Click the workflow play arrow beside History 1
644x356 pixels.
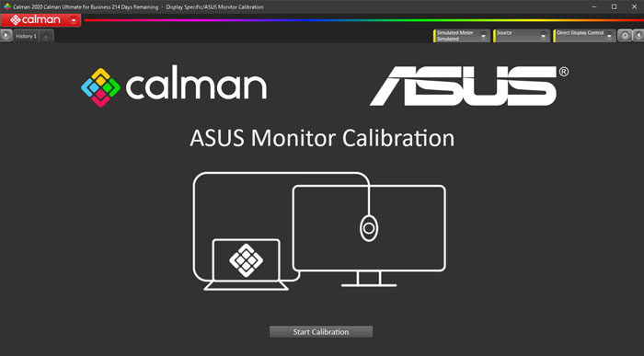pos(6,36)
